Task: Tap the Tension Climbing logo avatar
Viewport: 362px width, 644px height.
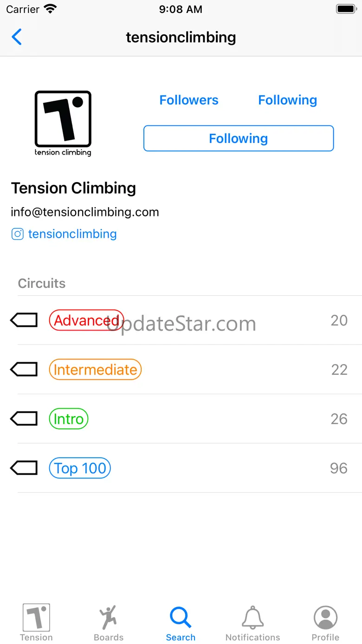Action: click(x=63, y=123)
